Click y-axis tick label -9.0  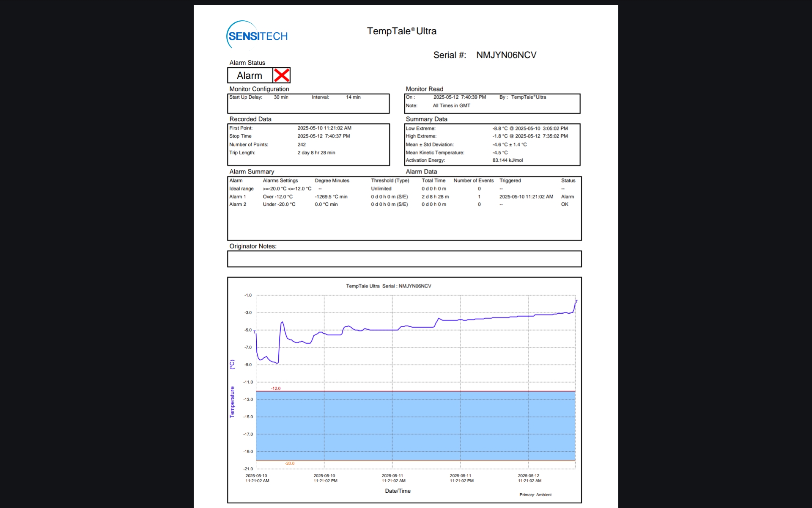(248, 365)
